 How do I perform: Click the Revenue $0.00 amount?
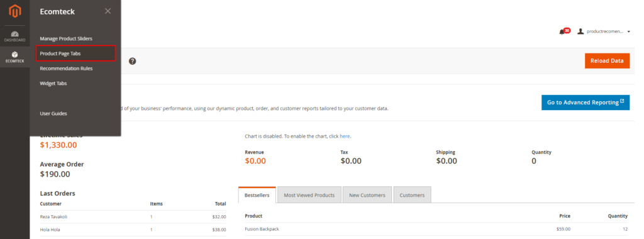[x=255, y=161]
